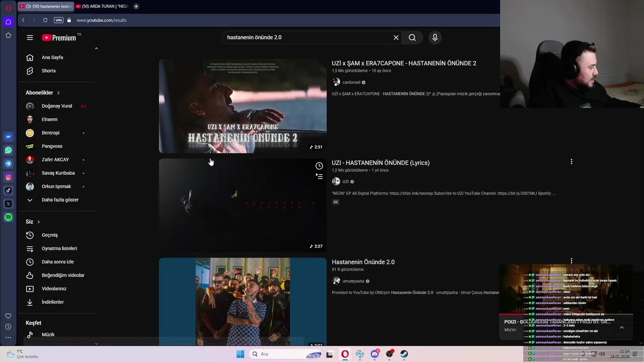Play the UZI Lyrics video thumbnail
The height and width of the screenshot is (362, 644).
243,205
